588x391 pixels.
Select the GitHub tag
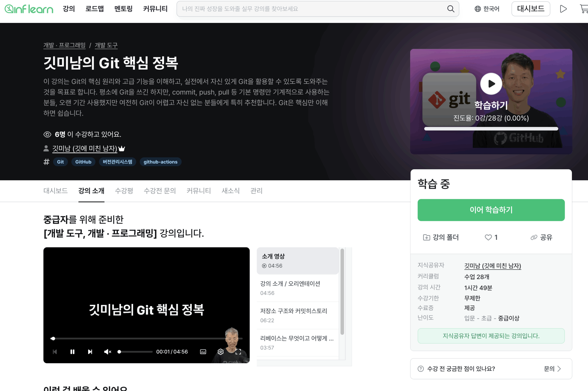click(x=83, y=162)
